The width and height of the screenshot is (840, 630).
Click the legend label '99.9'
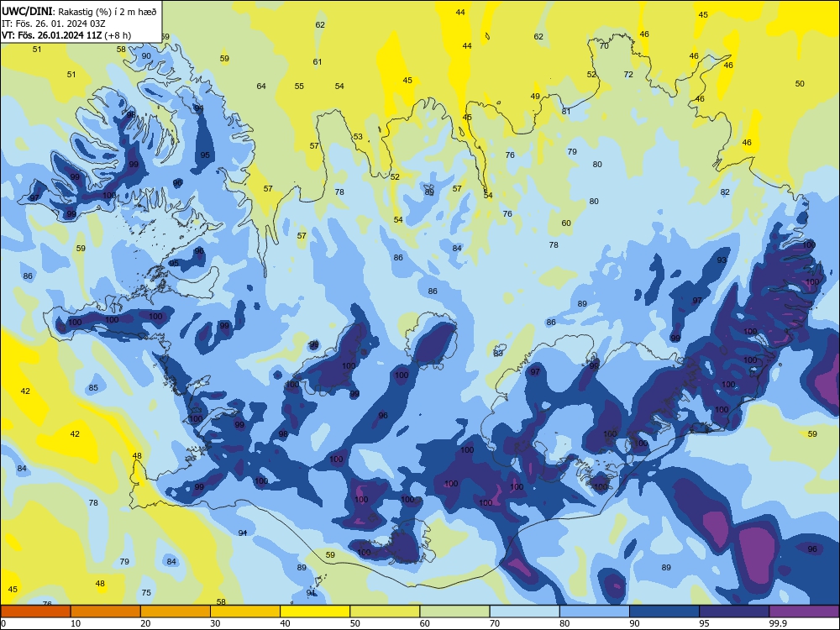(778, 623)
